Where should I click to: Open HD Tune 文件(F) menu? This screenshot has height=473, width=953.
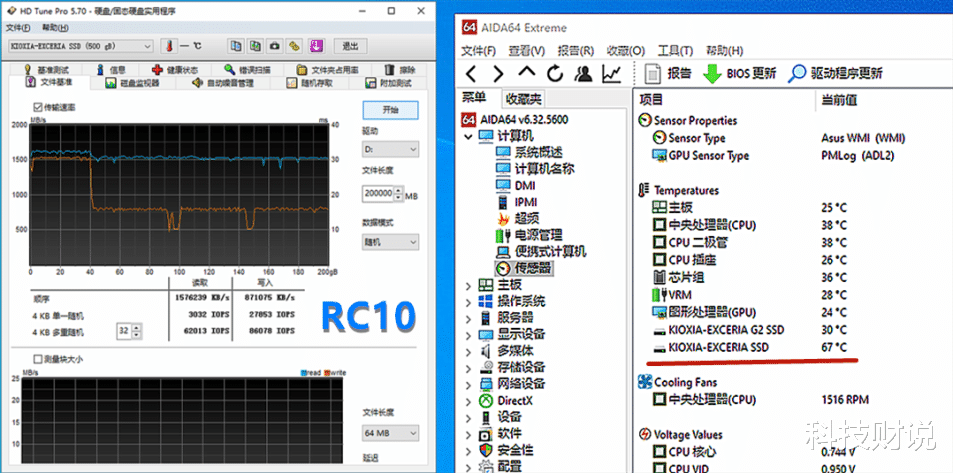point(18,28)
